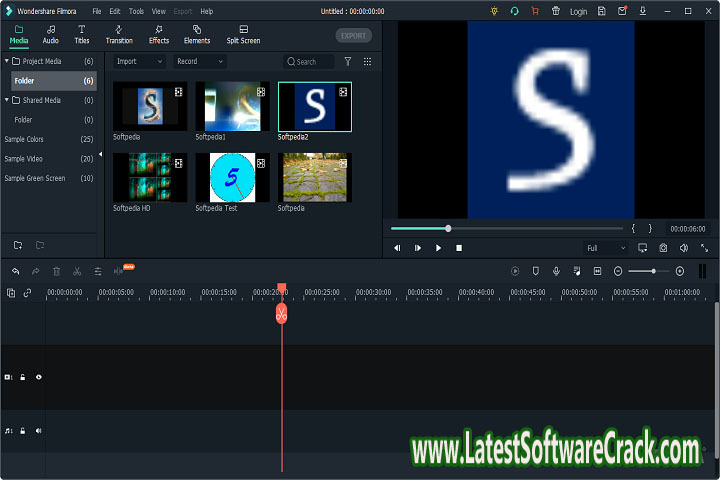Open the Import dropdown
The width and height of the screenshot is (720, 480).
click(x=138, y=62)
